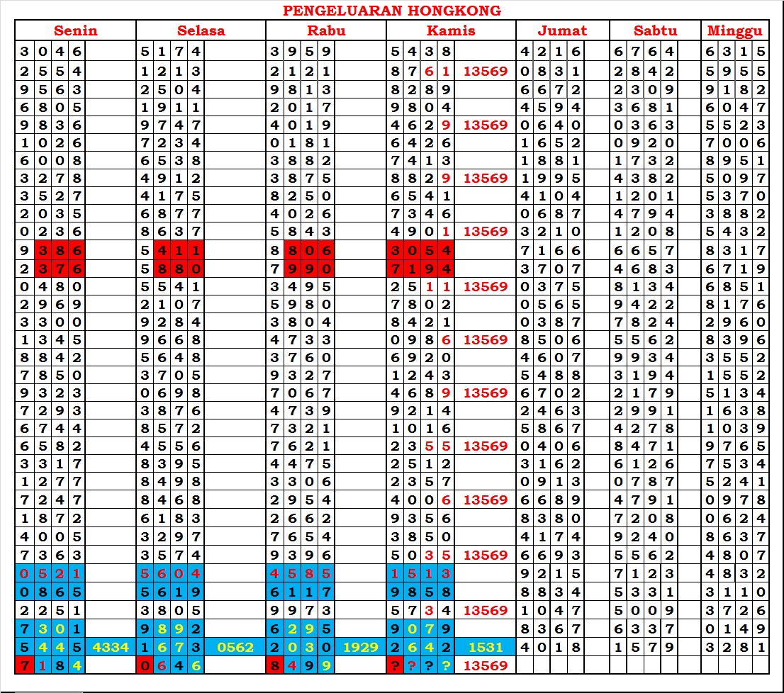
Task: Click 13569 beside the question marks
Action: pyautogui.click(x=485, y=665)
